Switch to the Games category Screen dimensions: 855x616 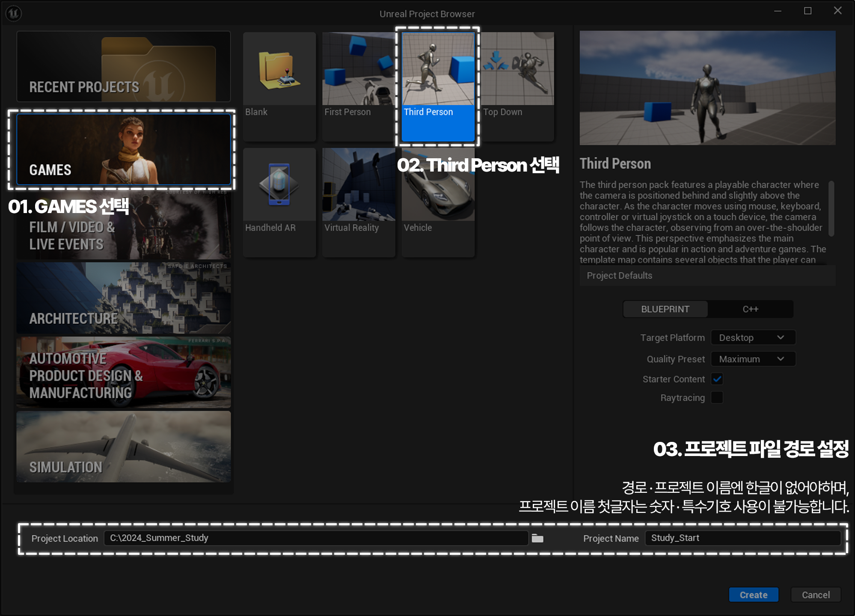[x=124, y=149]
